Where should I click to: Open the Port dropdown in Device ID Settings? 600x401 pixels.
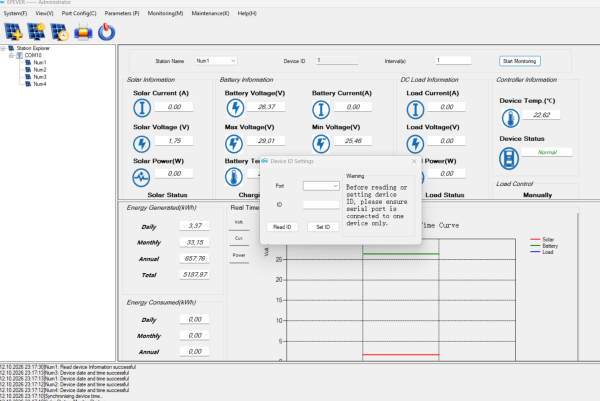[x=321, y=186]
